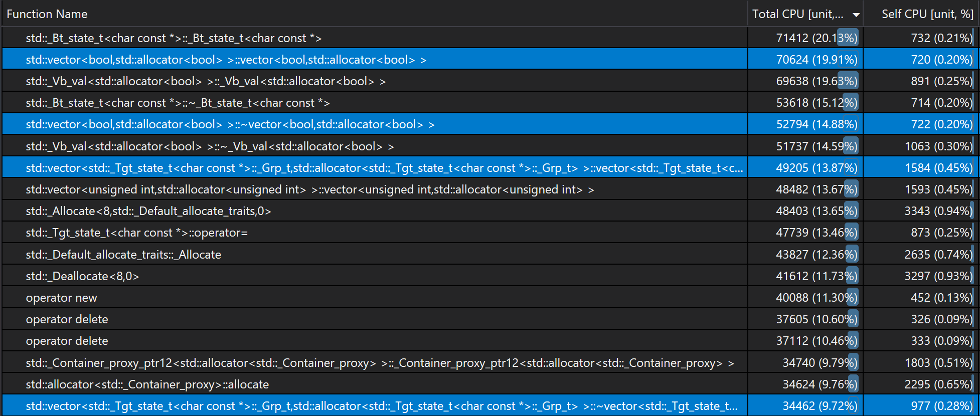Select the ~_Bt_state_t destructor row

click(178, 103)
